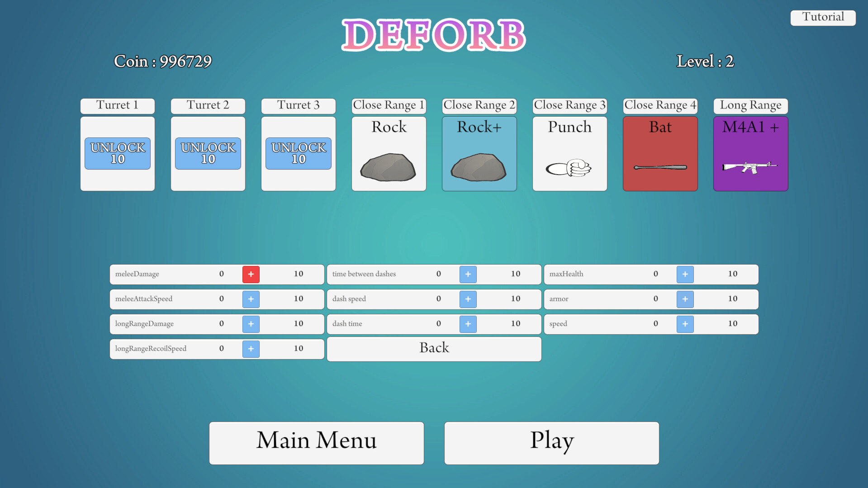Increase longRangeDamage stat
The height and width of the screenshot is (488, 868).
[251, 324]
